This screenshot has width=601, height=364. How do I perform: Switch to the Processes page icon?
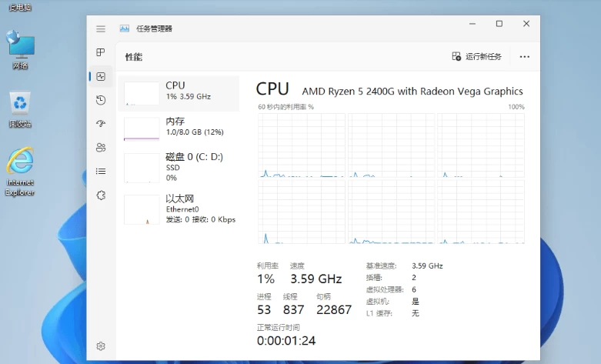(100, 52)
